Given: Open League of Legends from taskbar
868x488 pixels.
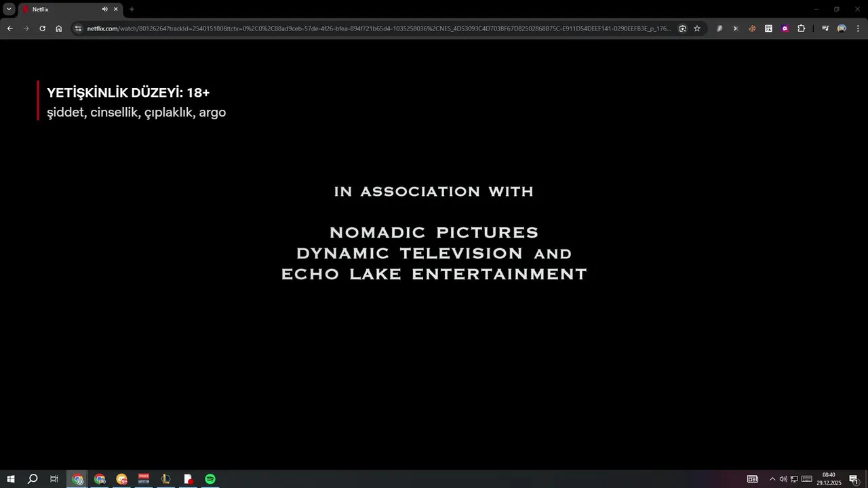Looking at the screenshot, I should click(165, 479).
